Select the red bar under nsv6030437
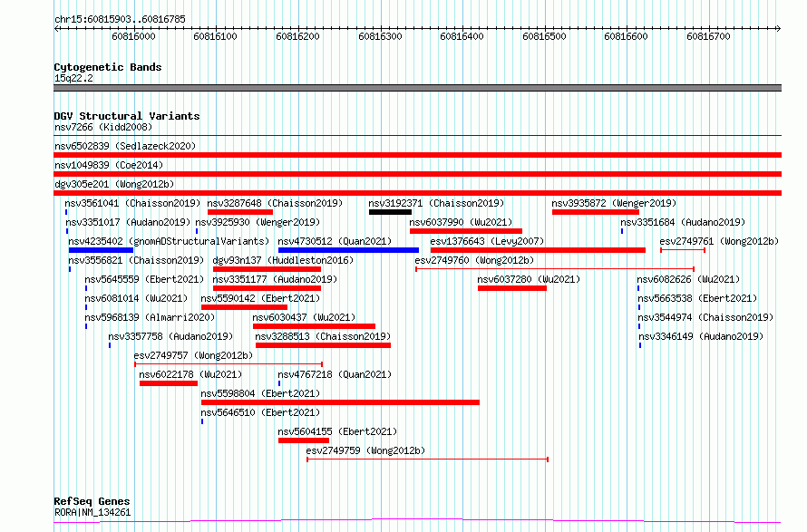807x532 pixels. click(314, 326)
